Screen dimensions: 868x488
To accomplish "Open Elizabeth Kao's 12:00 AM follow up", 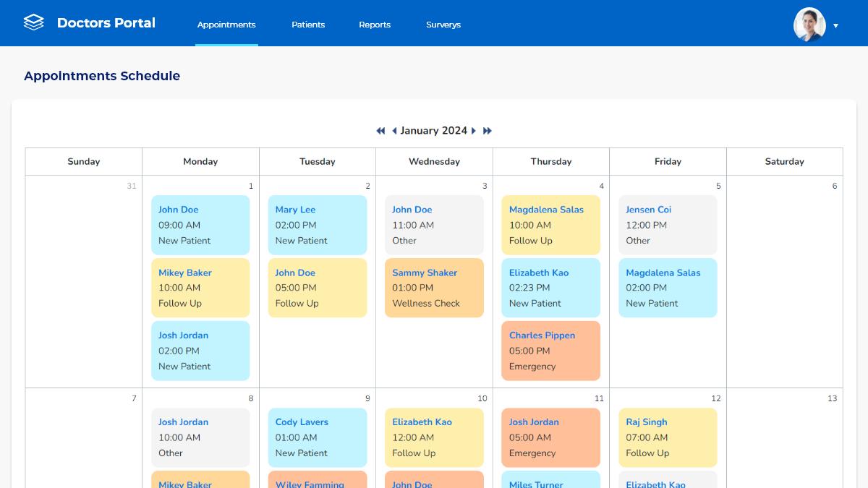I will pos(434,437).
